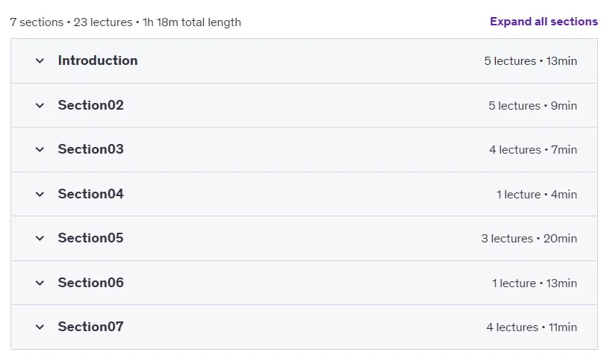Click the Section03 title text
This screenshot has width=610, height=364.
pyautogui.click(x=90, y=149)
